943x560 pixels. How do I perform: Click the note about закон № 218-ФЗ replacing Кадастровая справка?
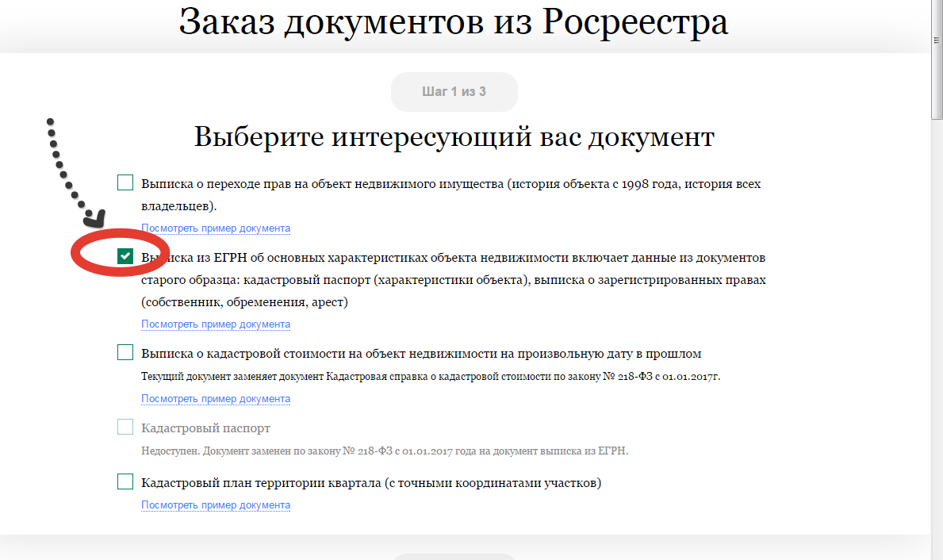coord(431,377)
